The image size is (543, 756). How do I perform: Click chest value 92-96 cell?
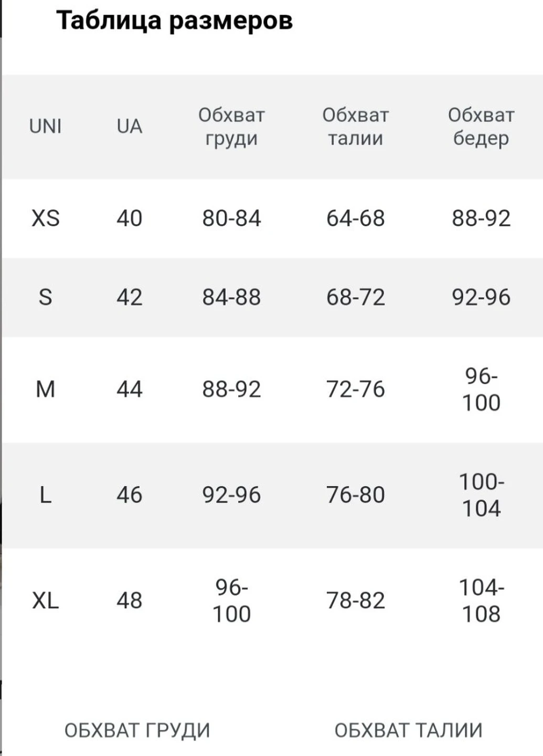[231, 495]
